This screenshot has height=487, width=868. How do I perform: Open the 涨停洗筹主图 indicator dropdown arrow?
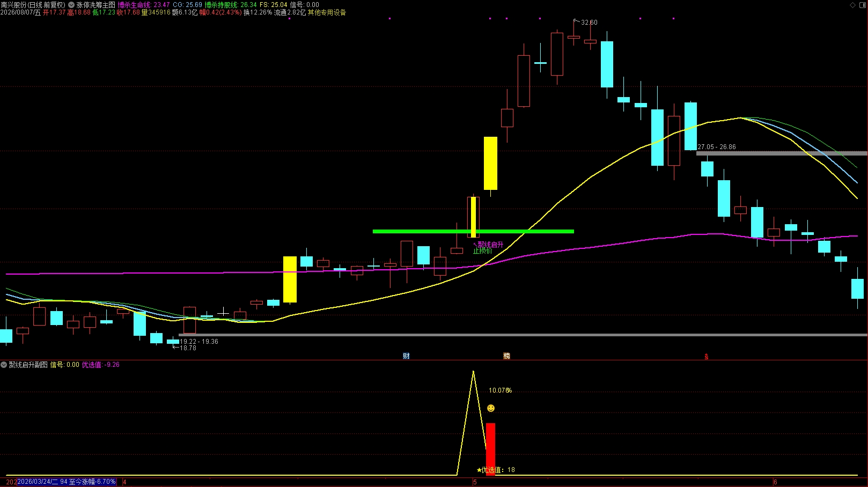pos(71,5)
